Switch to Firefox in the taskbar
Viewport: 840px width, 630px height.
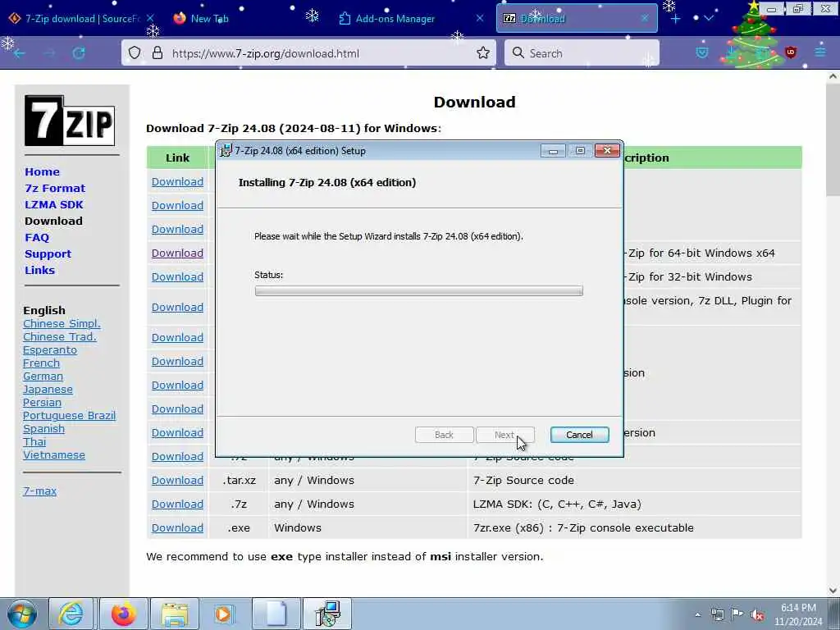click(123, 614)
